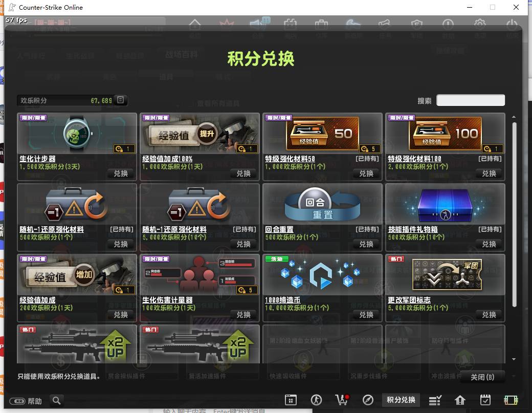Open the 回合重置 item image
Screen dimensions: 532x413
coord(322,204)
